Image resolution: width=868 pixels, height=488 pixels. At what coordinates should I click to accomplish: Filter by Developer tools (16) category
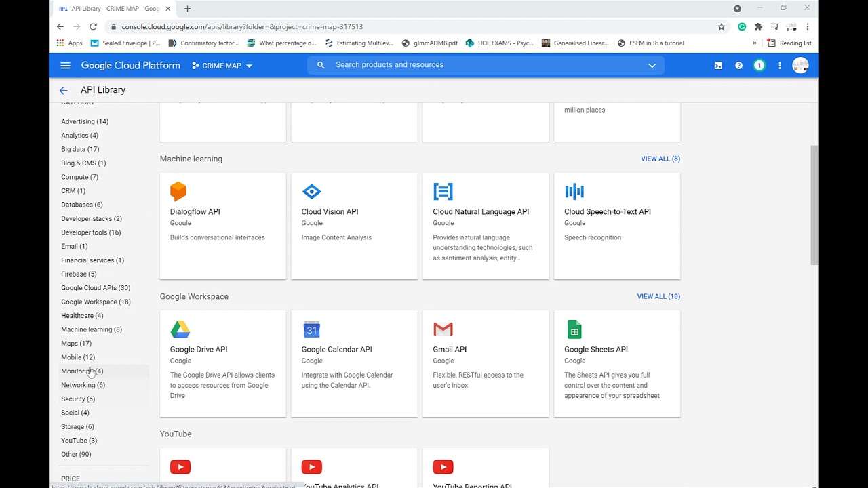(91, 232)
